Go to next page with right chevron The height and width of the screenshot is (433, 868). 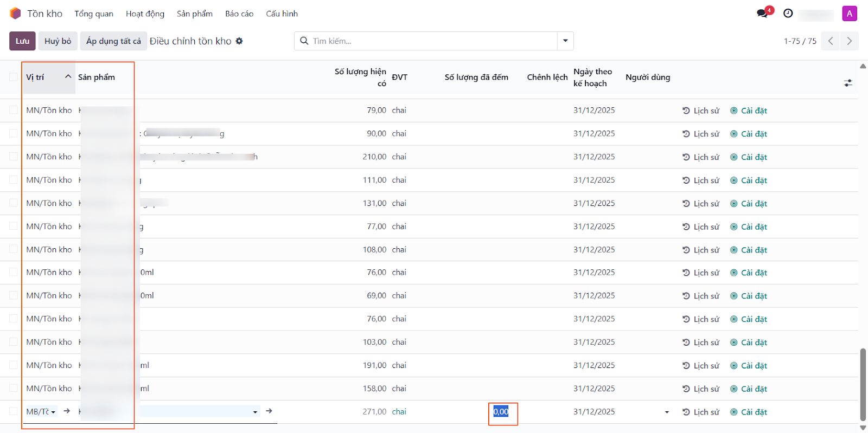tap(849, 41)
